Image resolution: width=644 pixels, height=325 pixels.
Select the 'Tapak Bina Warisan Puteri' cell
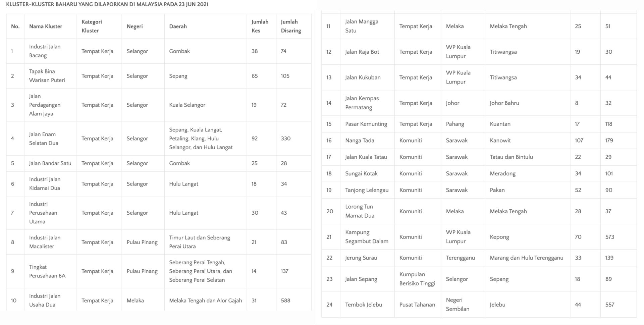click(47, 76)
